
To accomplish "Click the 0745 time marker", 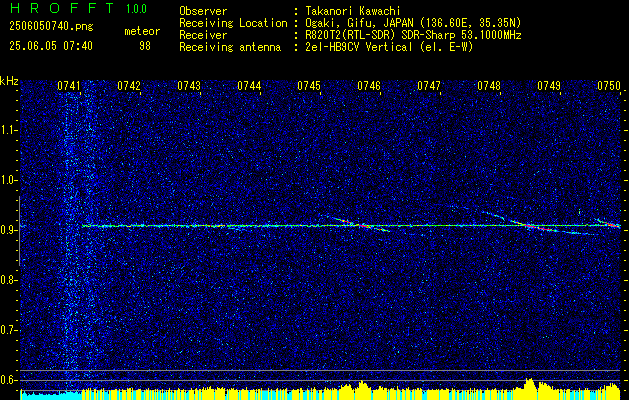I will (x=309, y=86).
